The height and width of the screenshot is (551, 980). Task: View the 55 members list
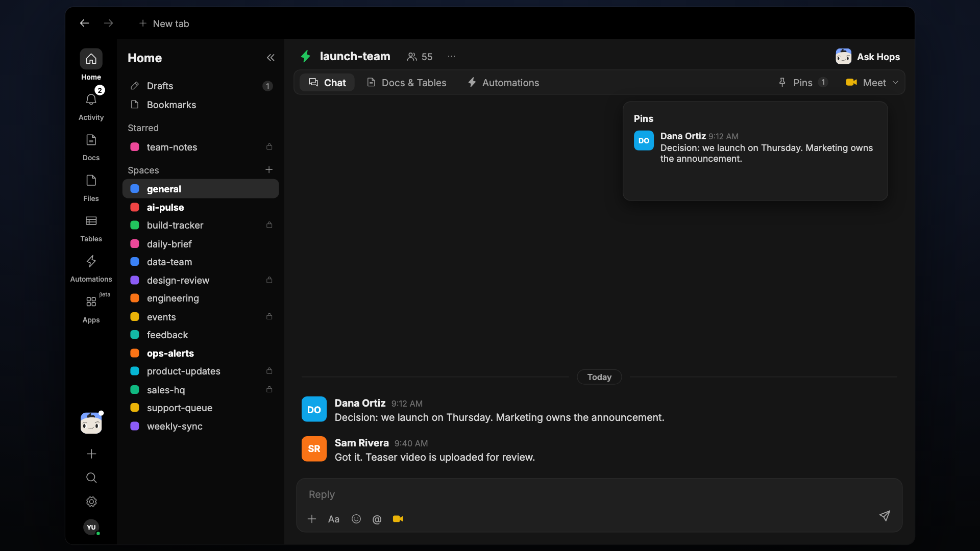420,57
